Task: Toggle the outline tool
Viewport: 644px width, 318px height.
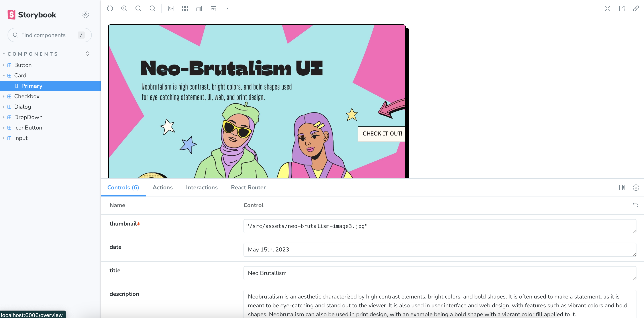Action: (x=228, y=8)
